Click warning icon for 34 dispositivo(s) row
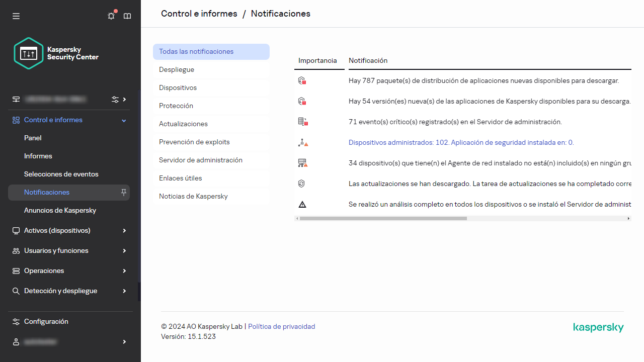This screenshot has width=644, height=362. pyautogui.click(x=302, y=163)
